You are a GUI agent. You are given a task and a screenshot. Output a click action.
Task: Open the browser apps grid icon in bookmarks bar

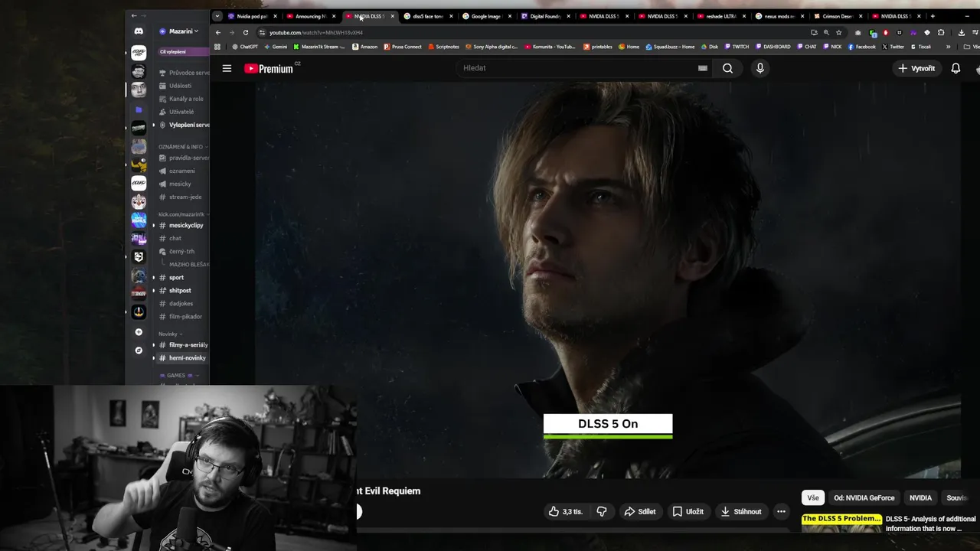(x=217, y=47)
